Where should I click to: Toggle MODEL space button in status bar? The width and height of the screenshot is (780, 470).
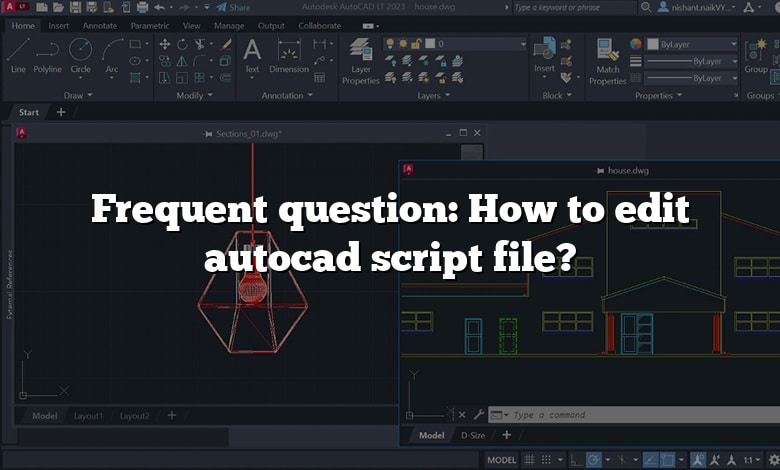pyautogui.click(x=501, y=460)
